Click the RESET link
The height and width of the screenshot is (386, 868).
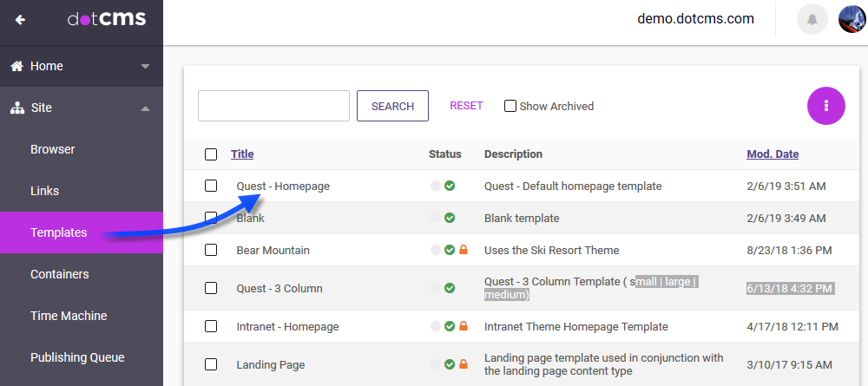[466, 106]
